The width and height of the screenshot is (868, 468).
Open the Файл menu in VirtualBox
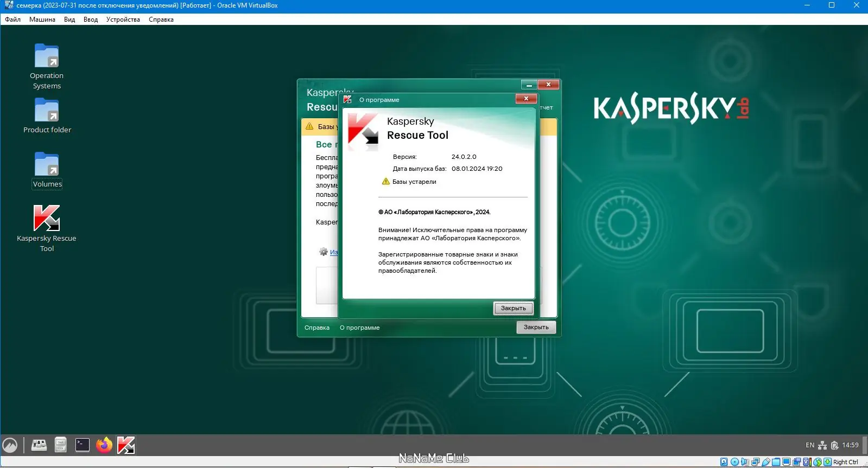(12, 20)
